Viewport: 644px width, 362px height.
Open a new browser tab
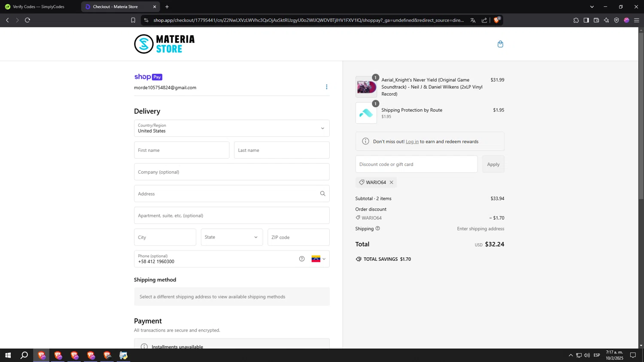(167, 7)
